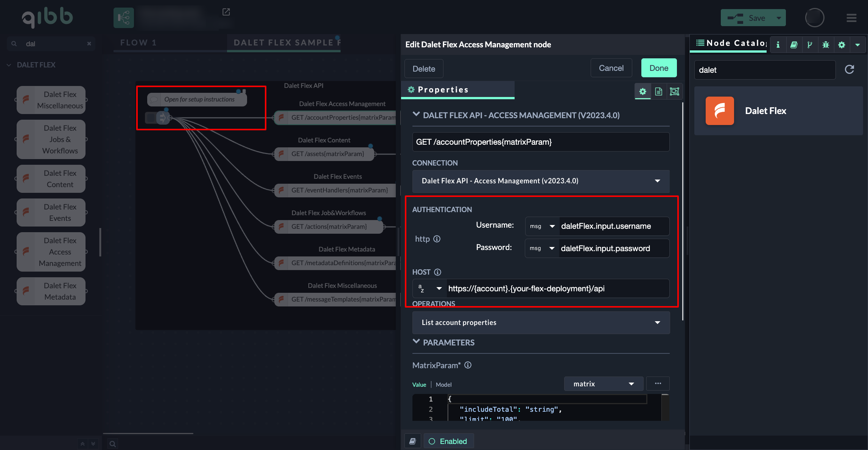This screenshot has height=450, width=868.
Task: Switch parameter view to Model
Action: [443, 384]
